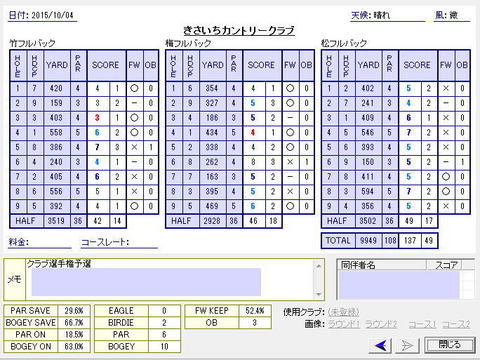The image size is (480, 360).
Task: Click the total par 108
Action: coord(390,241)
